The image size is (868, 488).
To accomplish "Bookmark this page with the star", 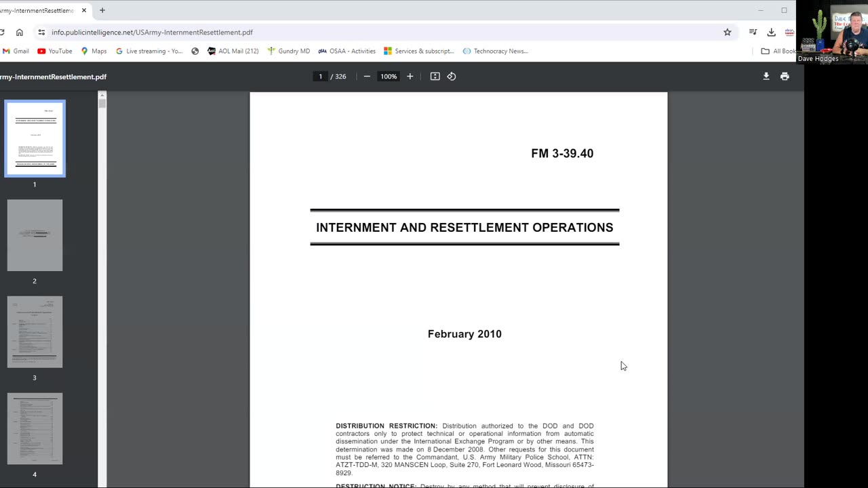I will point(728,32).
